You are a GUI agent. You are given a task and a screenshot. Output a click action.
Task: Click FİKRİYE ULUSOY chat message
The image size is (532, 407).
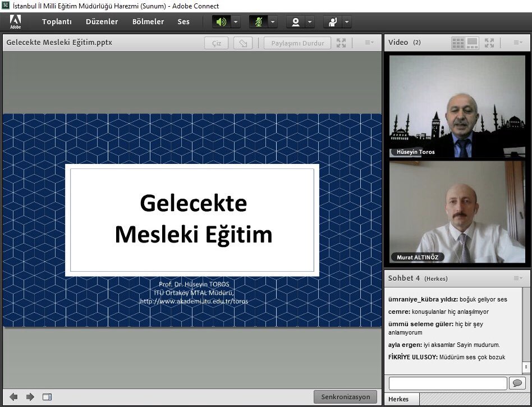[x=447, y=357]
